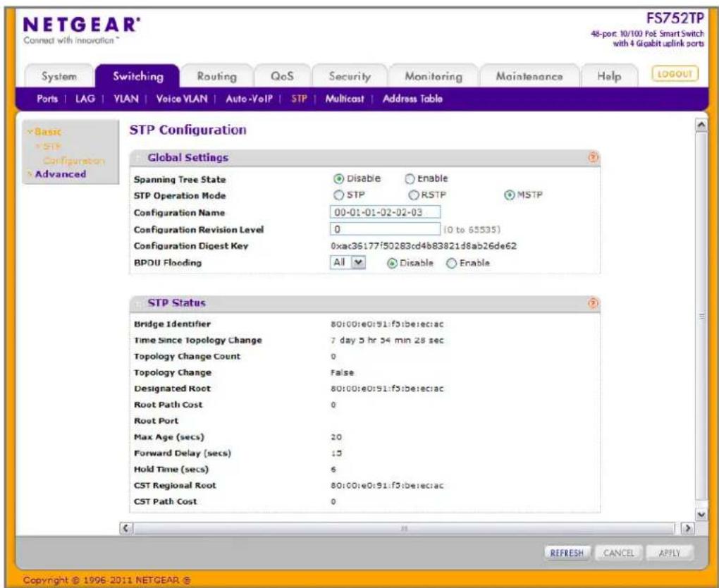Open the Address Table submenu
The height and width of the screenshot is (588, 719).
coord(412,99)
